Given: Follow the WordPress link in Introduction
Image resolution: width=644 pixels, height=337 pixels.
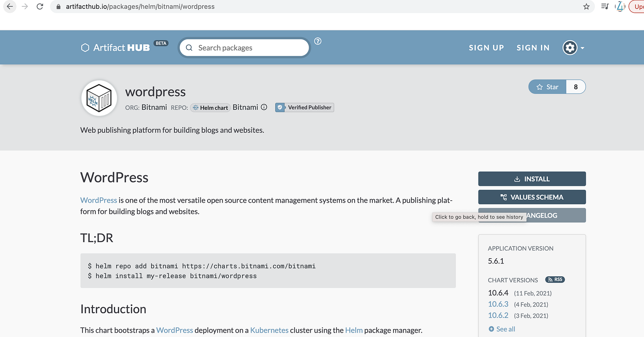Looking at the screenshot, I should pos(175,330).
